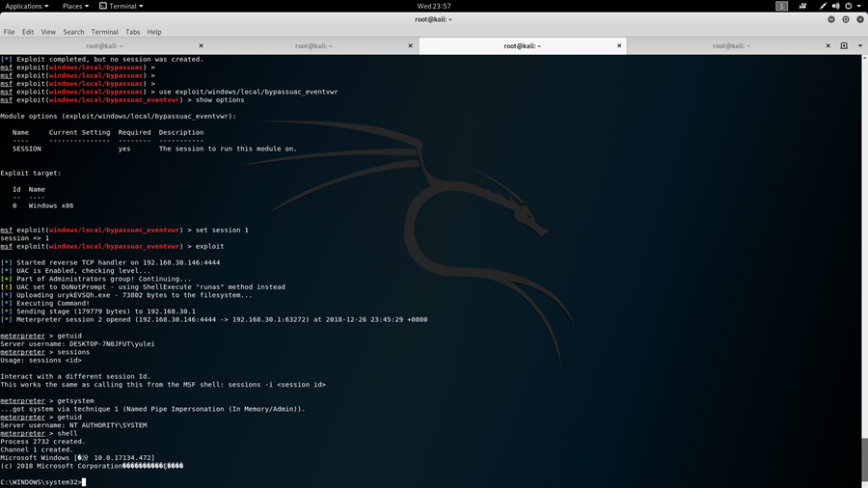Click 'use exploit/windows/local/bypassuac_eventvwr' command
The height and width of the screenshot is (488, 868).
pyautogui.click(x=248, y=92)
